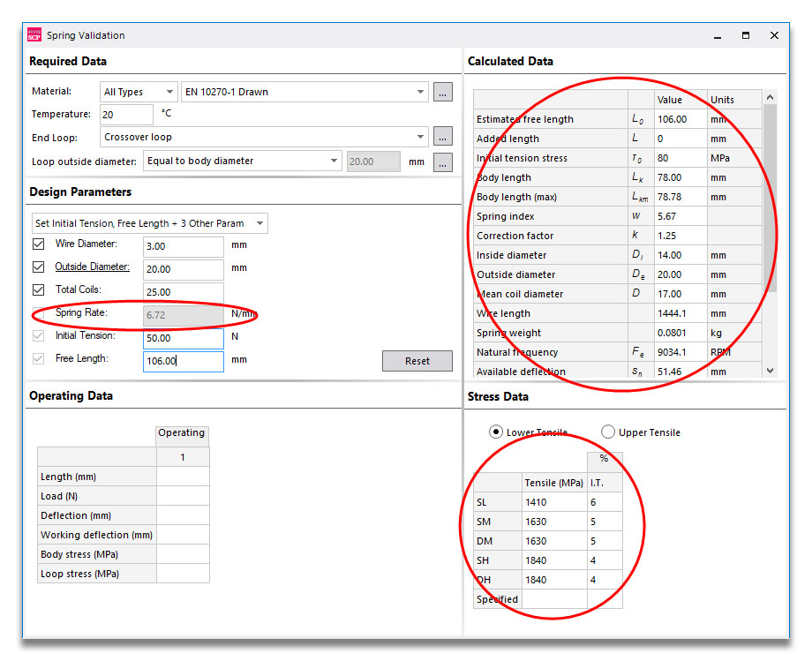Select the Lower Tensile radio button
Screen dimensions: 812x661
[496, 432]
